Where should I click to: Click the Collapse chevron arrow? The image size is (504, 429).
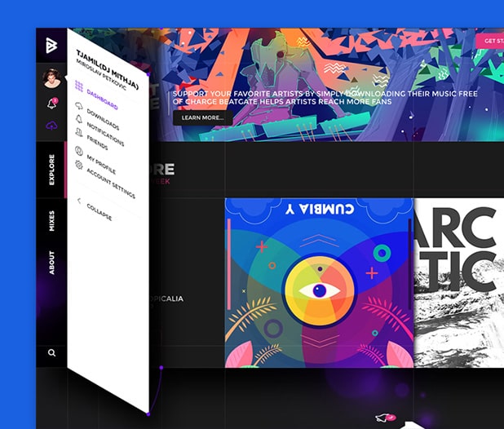click(79, 201)
